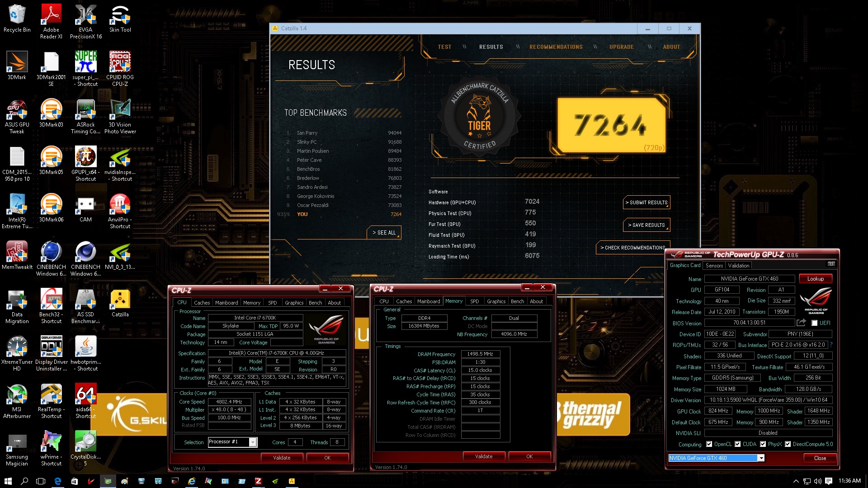This screenshot has height=488, width=868.
Task: Click CHECK RECOMMENDATIONS in Catzilla
Action: tap(632, 248)
